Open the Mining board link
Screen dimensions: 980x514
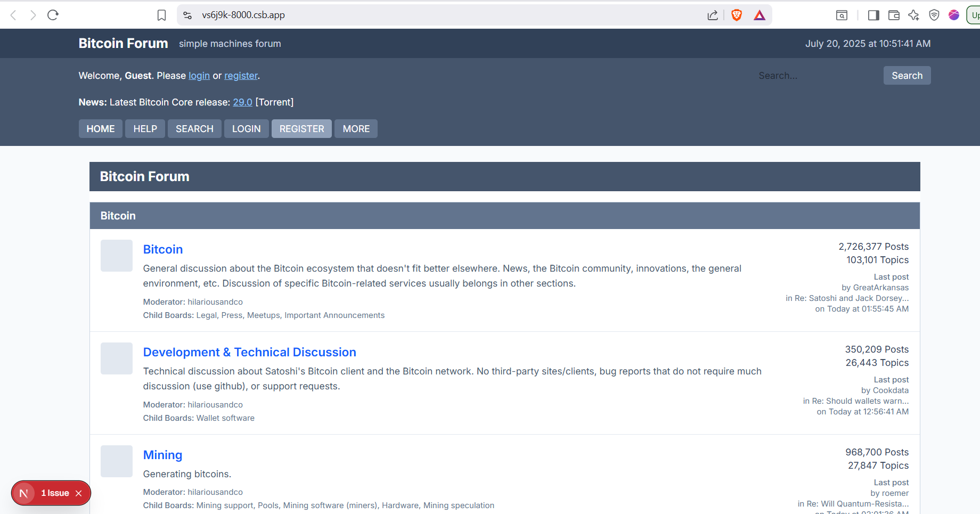click(162, 455)
